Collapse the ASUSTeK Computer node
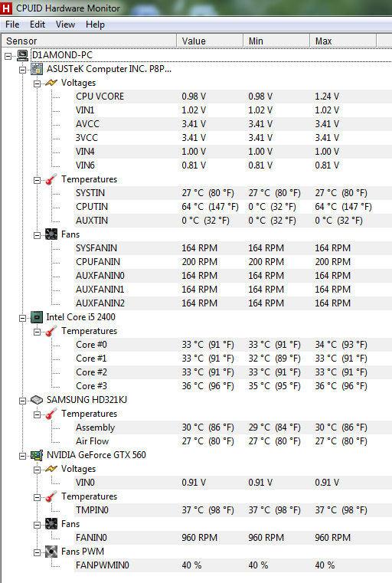Viewport: 392px width, 583px height. click(x=23, y=70)
